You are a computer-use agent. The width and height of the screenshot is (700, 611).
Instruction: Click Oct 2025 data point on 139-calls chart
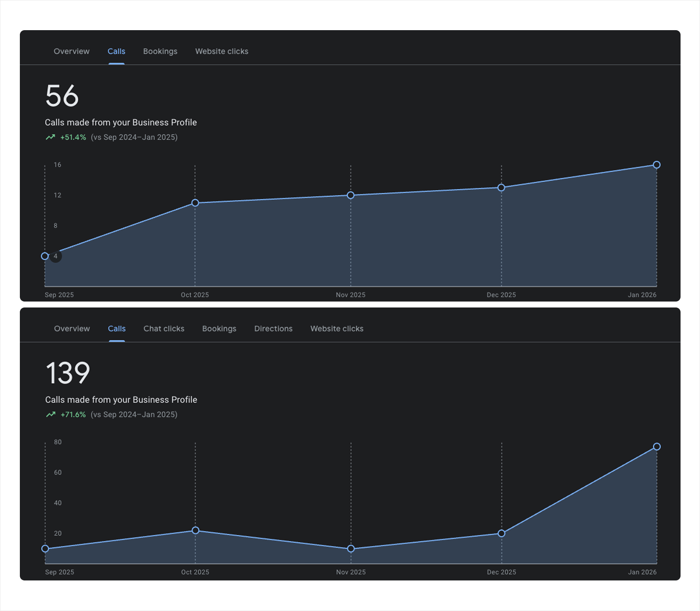tap(195, 530)
